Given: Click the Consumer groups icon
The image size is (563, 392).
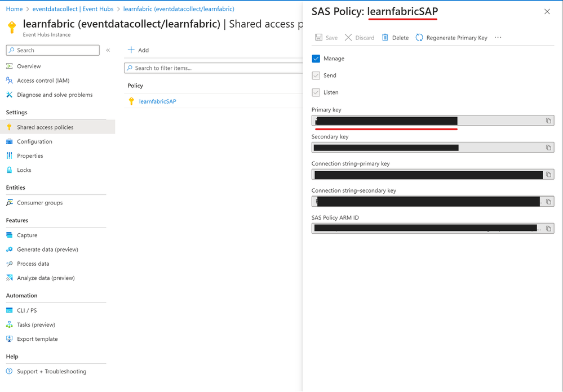Looking at the screenshot, I should pos(10,202).
